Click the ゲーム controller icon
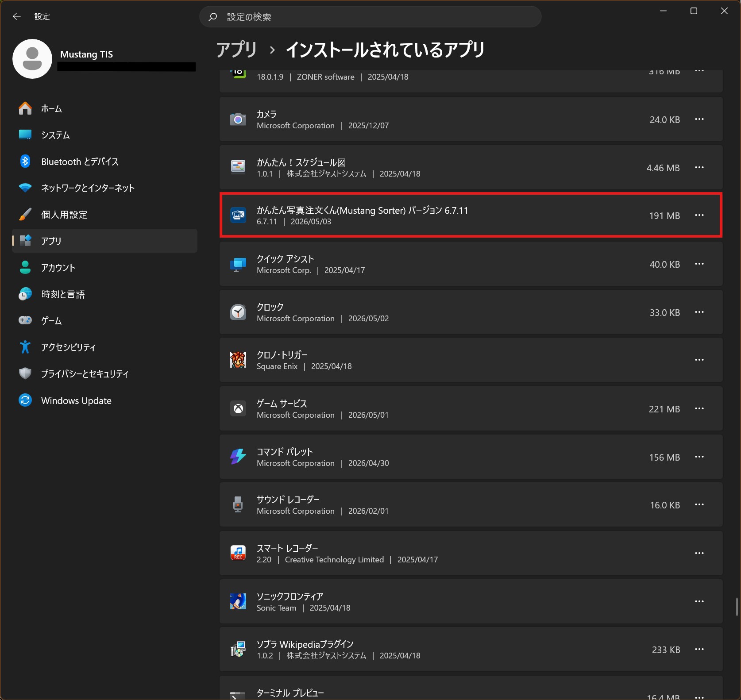This screenshot has width=741, height=700. pos(25,320)
